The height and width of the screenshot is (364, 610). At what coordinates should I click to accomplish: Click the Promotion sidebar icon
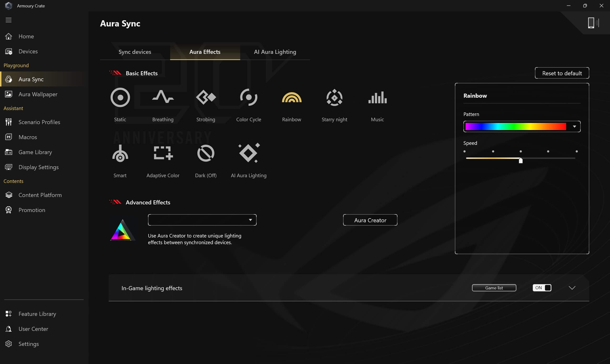(9, 210)
